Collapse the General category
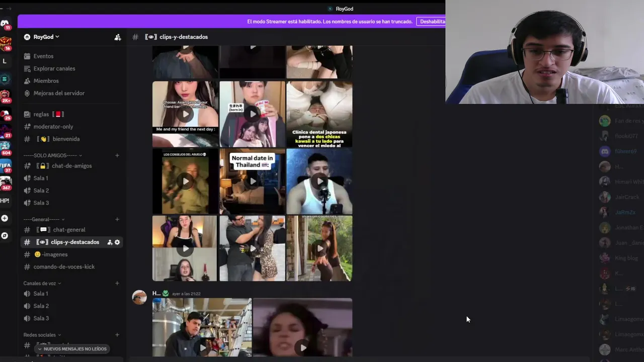This screenshot has width=644, height=362. point(43,219)
